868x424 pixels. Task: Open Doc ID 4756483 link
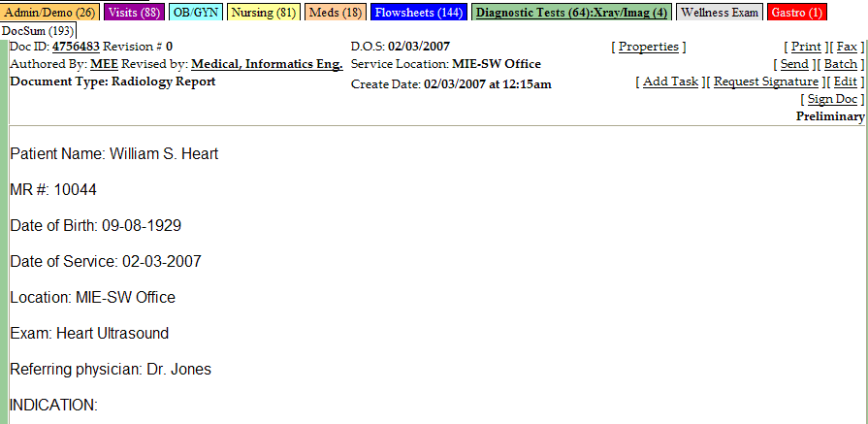click(76, 47)
